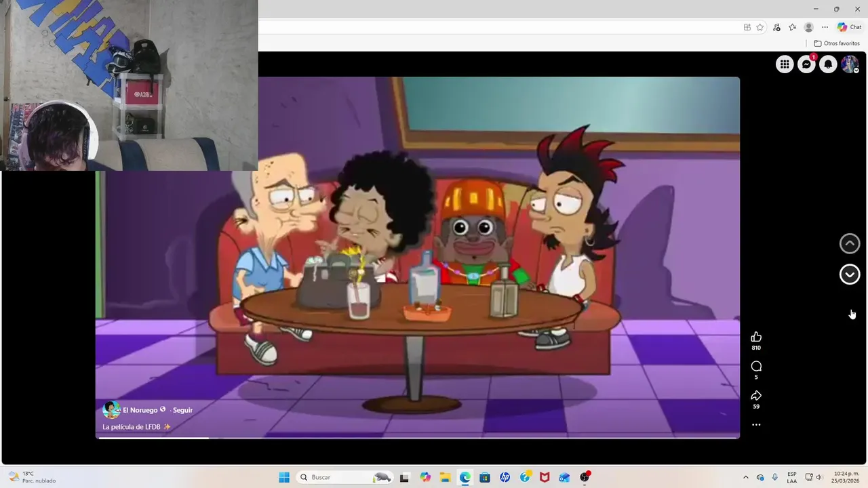Click the OneDrive cloud tray icon
868x488 pixels.
(760, 477)
